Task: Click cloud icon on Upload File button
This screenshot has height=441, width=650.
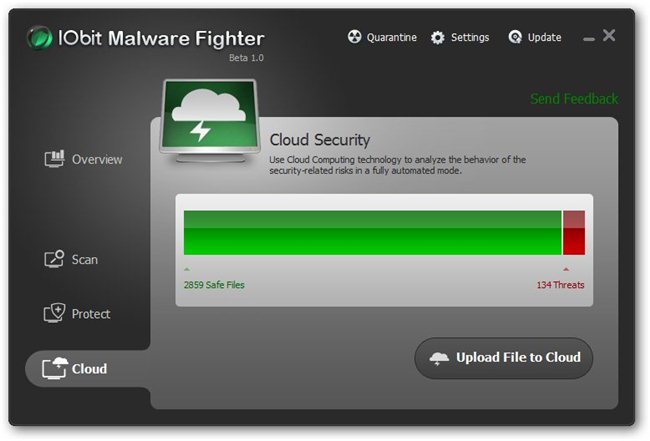Action: tap(439, 358)
